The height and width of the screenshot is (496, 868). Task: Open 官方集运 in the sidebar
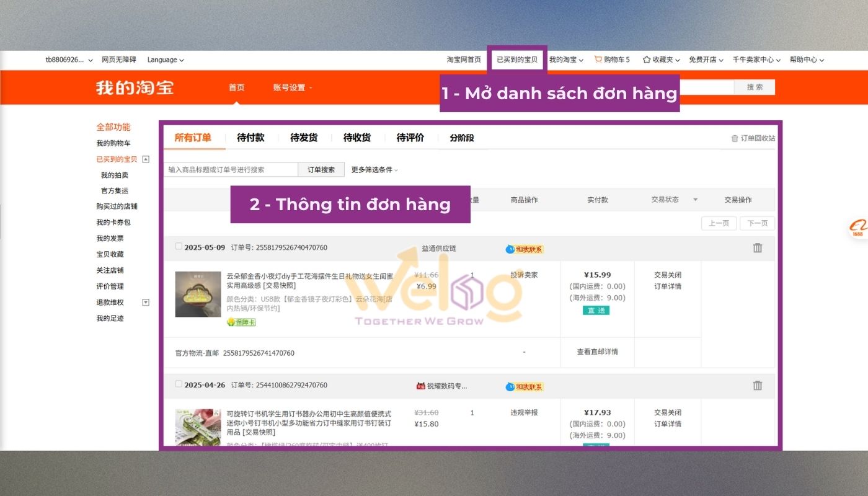tap(115, 191)
